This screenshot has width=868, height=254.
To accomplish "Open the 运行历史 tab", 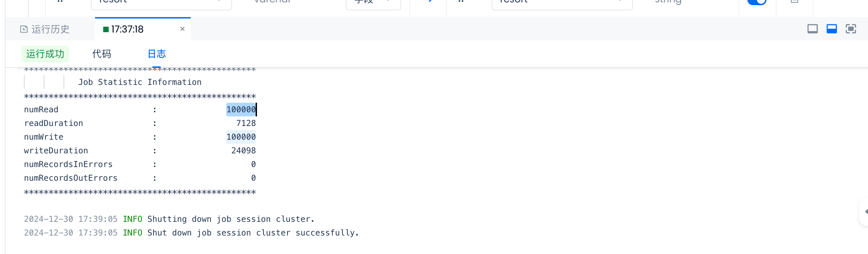I will pos(45,29).
